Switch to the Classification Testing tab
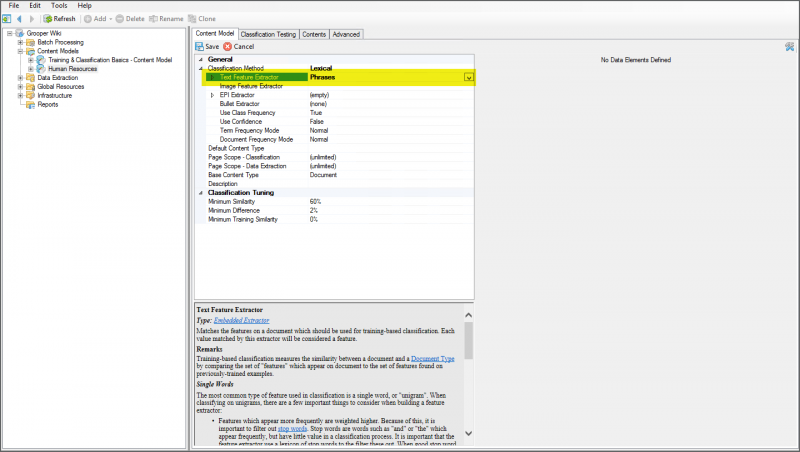800x452 pixels. tap(268, 35)
